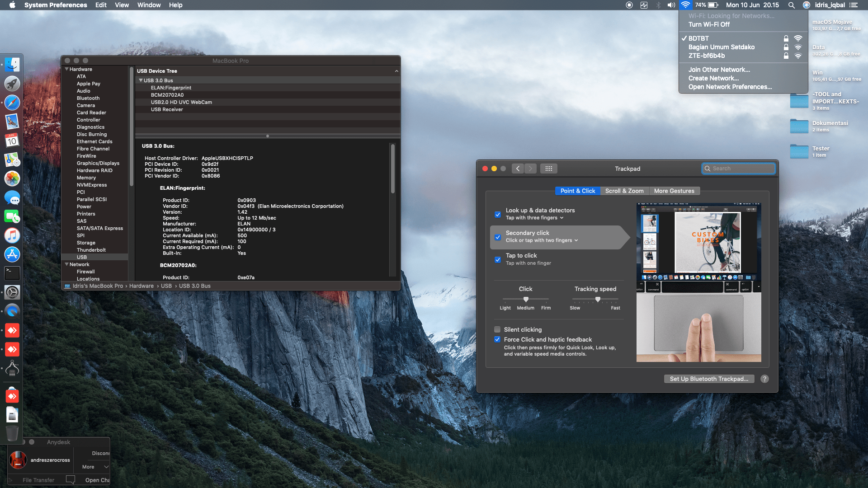Open Safari from the Dock
This screenshot has height=488, width=868.
(x=12, y=103)
